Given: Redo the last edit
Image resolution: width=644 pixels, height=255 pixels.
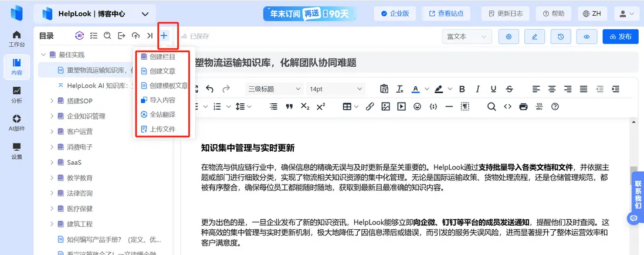Looking at the screenshot, I should pos(226,89).
